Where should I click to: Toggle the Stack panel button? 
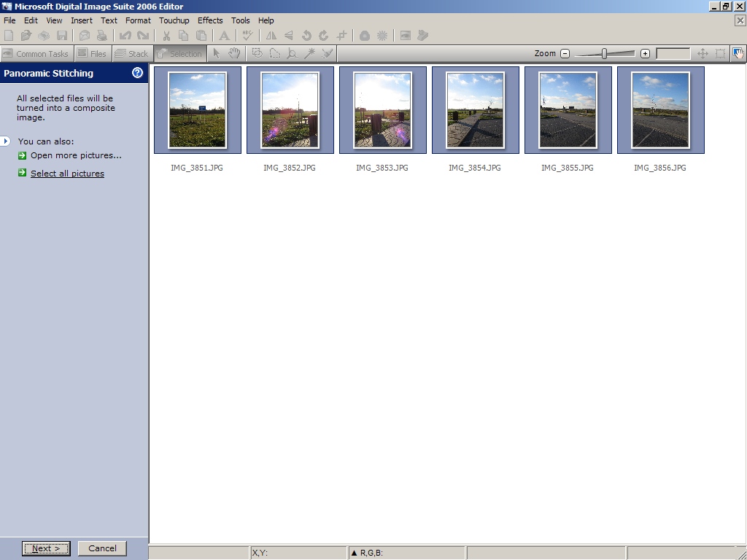click(x=131, y=53)
